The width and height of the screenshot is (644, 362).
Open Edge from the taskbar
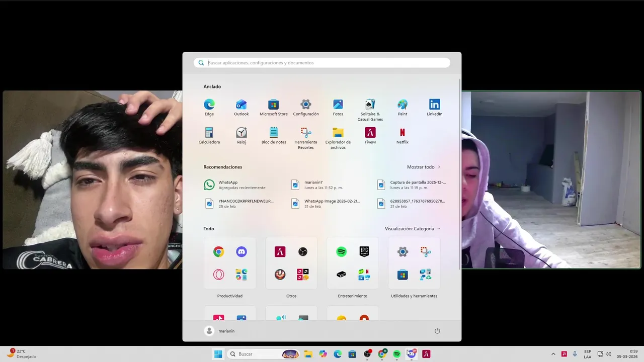coord(338,354)
